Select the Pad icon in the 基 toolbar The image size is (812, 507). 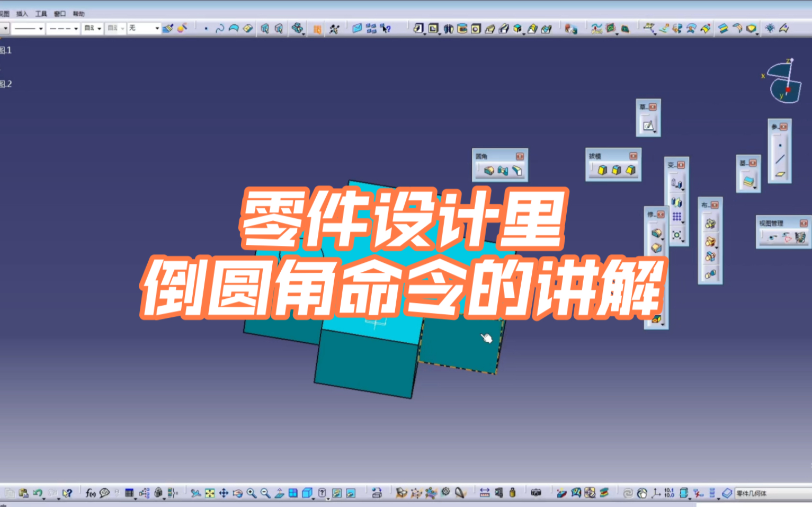tap(749, 182)
